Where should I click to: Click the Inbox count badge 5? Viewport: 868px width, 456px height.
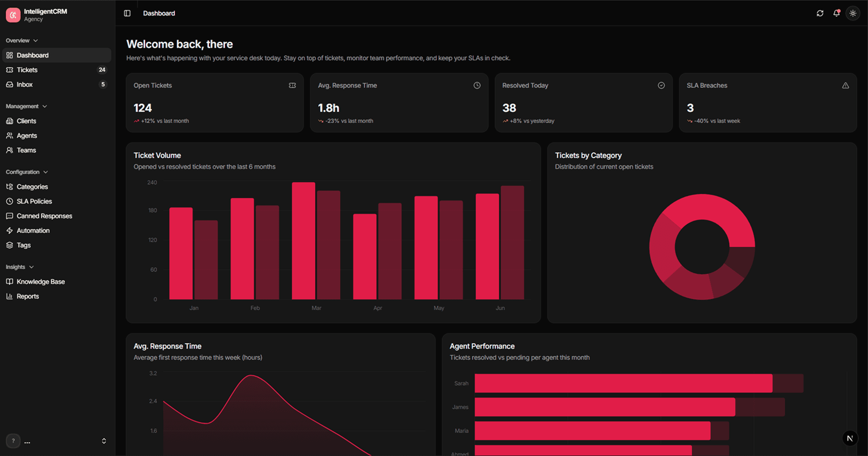pyautogui.click(x=103, y=84)
